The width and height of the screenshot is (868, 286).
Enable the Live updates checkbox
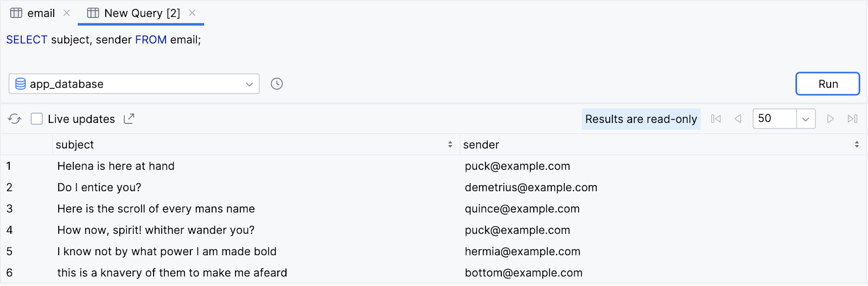(37, 119)
